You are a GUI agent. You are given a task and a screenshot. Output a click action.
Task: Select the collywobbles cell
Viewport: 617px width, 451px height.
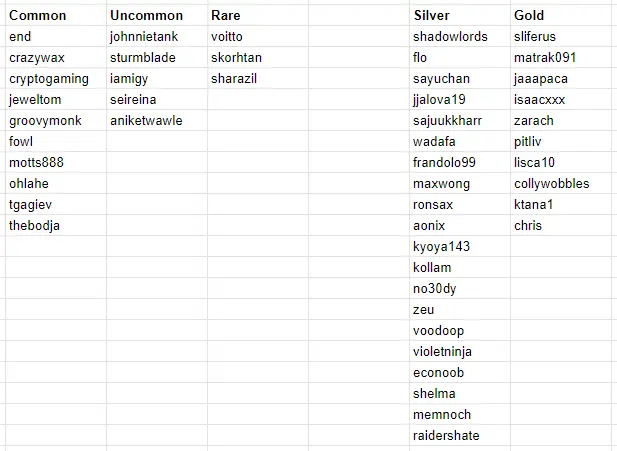[561, 183]
